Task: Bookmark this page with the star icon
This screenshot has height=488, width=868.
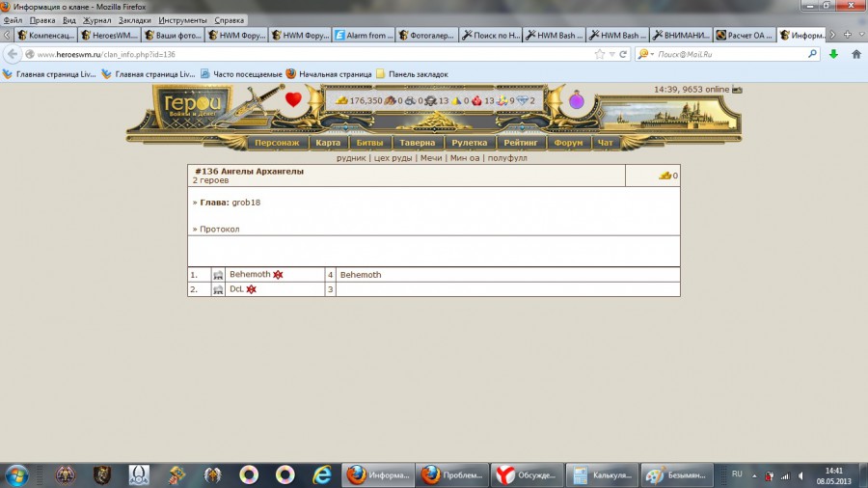Action: point(600,54)
